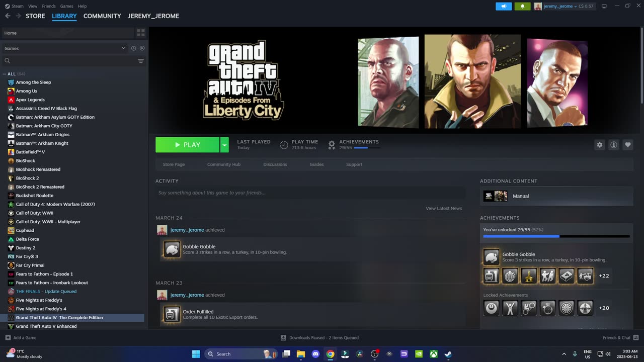Add game to favorites heart icon
This screenshot has height=362, width=644.
pyautogui.click(x=627, y=145)
